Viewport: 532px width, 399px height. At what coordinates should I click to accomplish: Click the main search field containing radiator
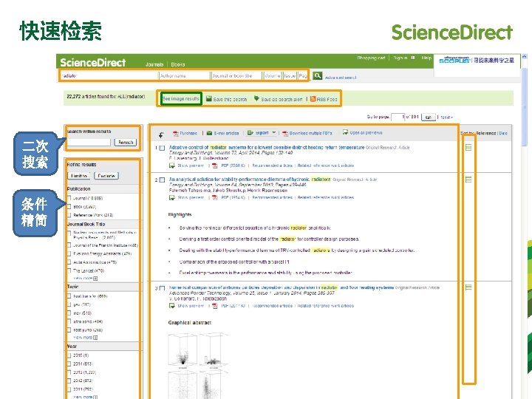click(x=109, y=75)
